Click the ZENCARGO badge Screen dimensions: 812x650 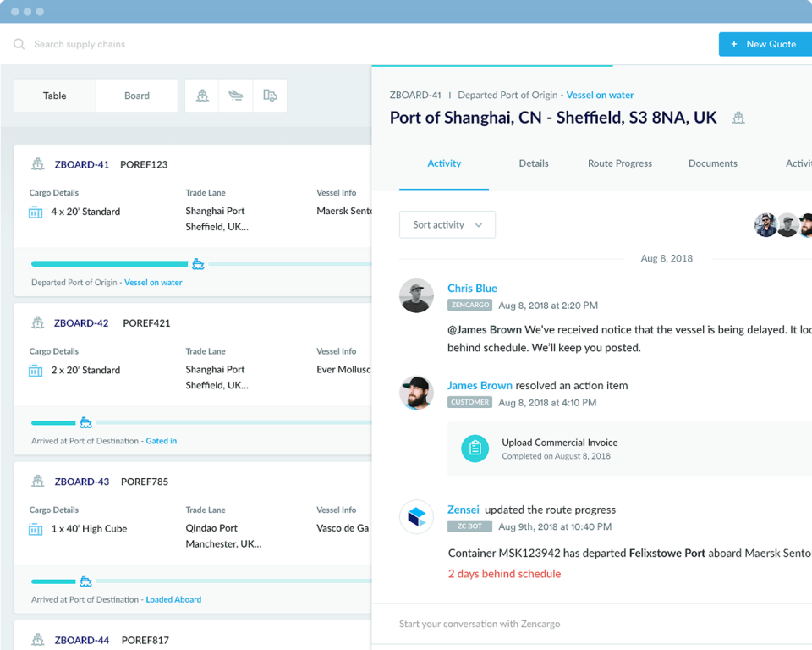[469, 305]
